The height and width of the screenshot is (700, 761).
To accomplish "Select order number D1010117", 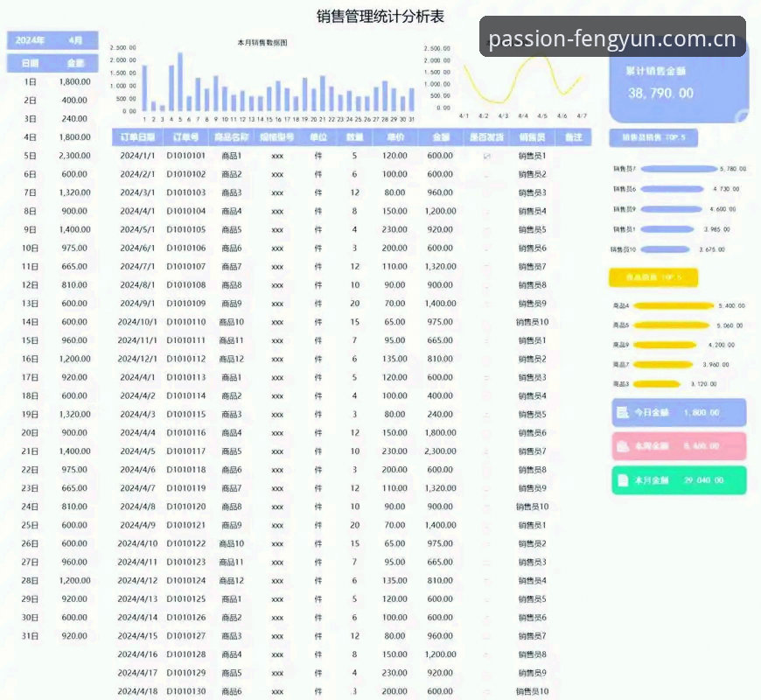I will coord(186,451).
